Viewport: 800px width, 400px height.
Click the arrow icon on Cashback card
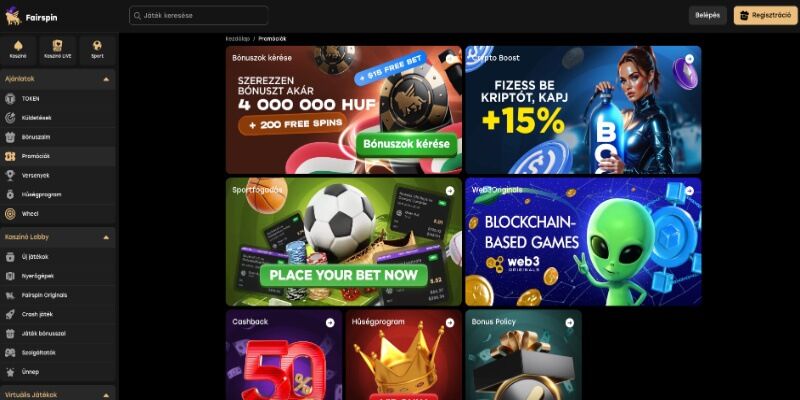[330, 322]
